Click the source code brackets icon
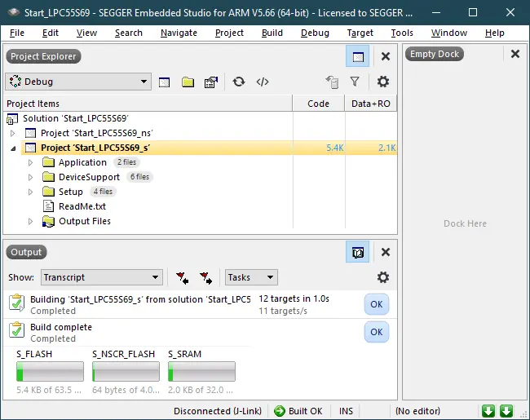The height and width of the screenshot is (420, 530). click(263, 82)
